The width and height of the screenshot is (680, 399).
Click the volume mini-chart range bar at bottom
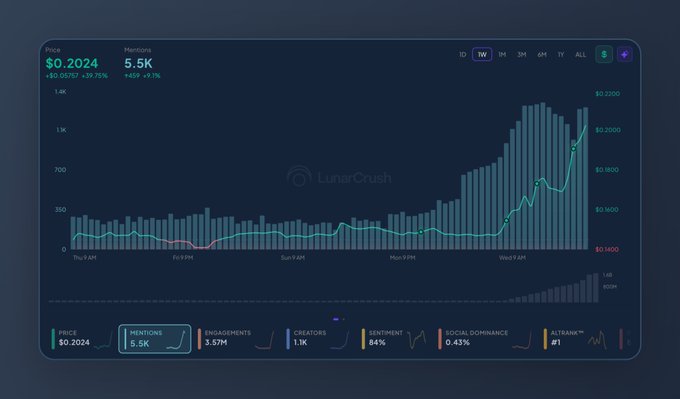324,288
